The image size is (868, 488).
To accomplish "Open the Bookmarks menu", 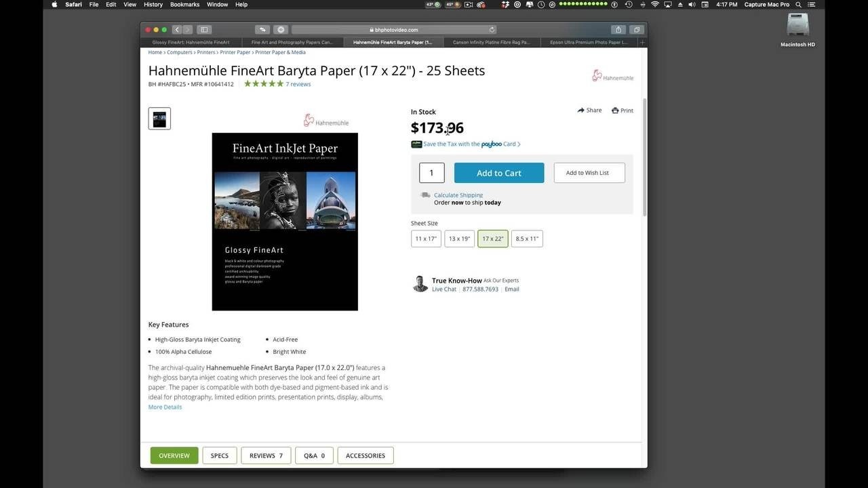I will coord(184,4).
